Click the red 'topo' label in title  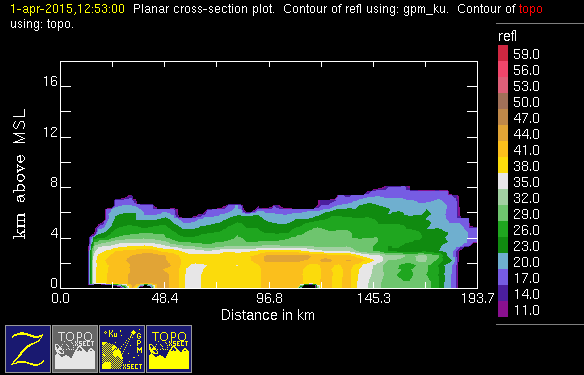click(530, 9)
